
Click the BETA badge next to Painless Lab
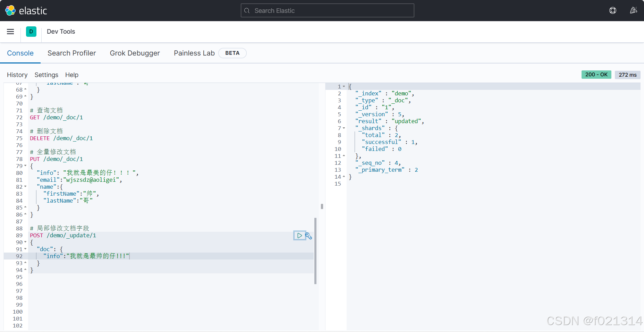[232, 53]
